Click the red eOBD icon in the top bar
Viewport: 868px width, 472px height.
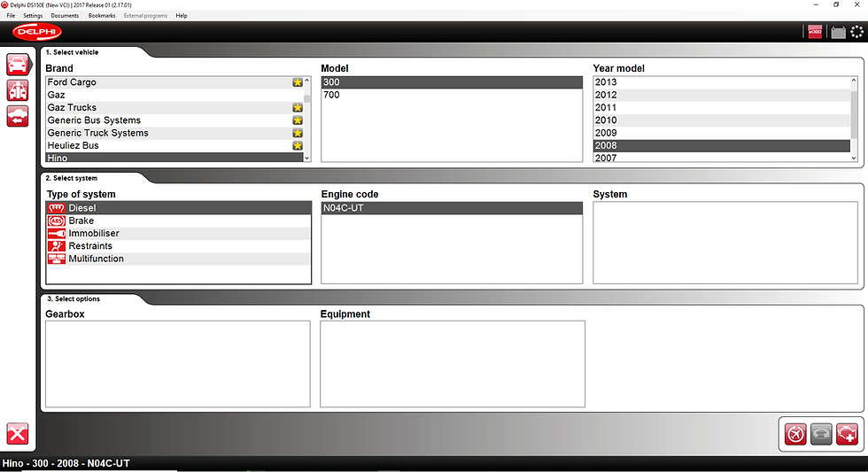815,32
